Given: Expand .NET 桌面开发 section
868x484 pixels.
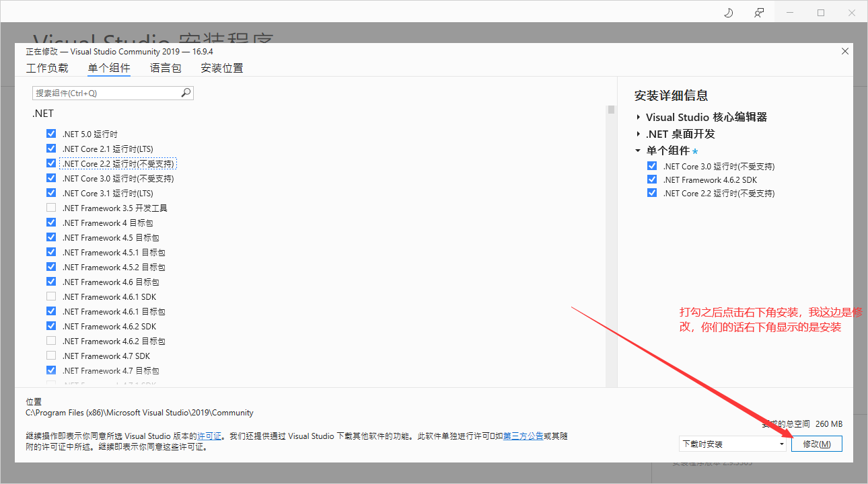Looking at the screenshot, I should (x=638, y=134).
